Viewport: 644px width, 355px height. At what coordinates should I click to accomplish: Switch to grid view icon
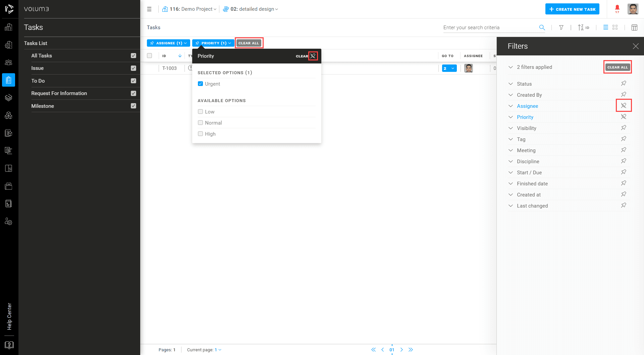coord(615,28)
